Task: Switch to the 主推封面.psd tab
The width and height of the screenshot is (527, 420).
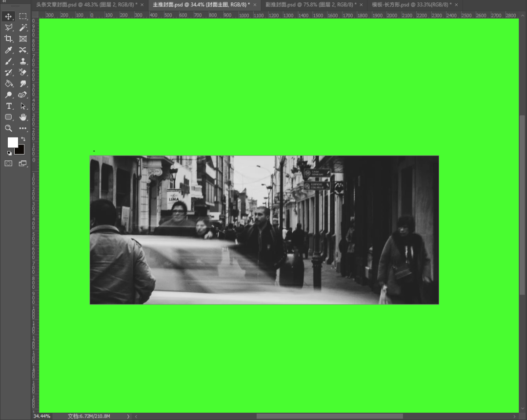Action: coord(202,5)
